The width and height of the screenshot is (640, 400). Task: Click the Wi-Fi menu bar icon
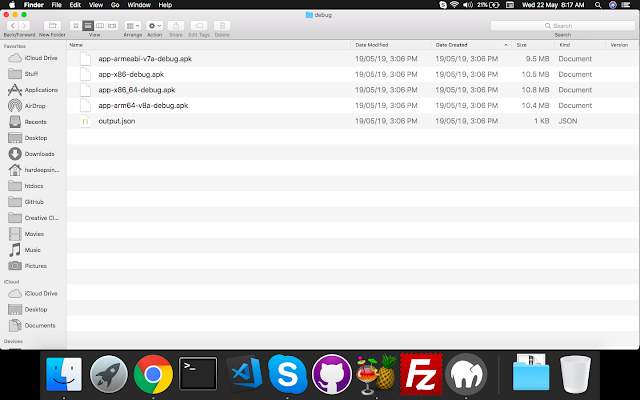454,5
